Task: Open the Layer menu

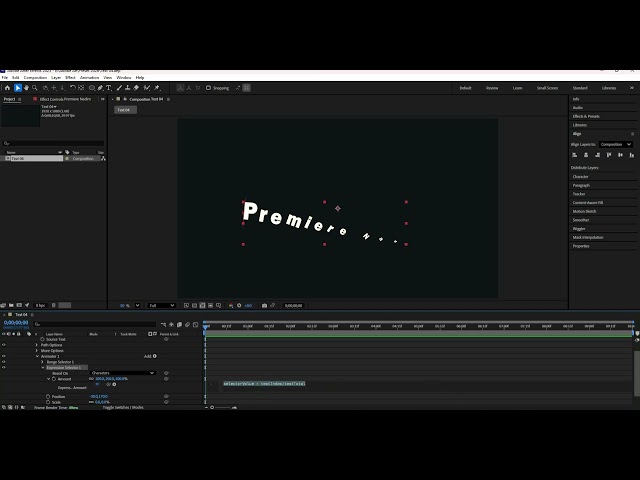Action: click(x=56, y=78)
